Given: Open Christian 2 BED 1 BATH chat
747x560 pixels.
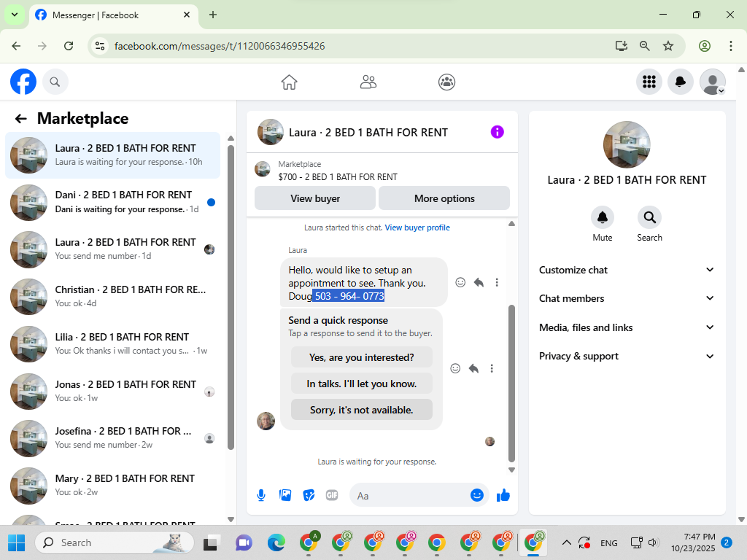Looking at the screenshot, I should [x=112, y=296].
